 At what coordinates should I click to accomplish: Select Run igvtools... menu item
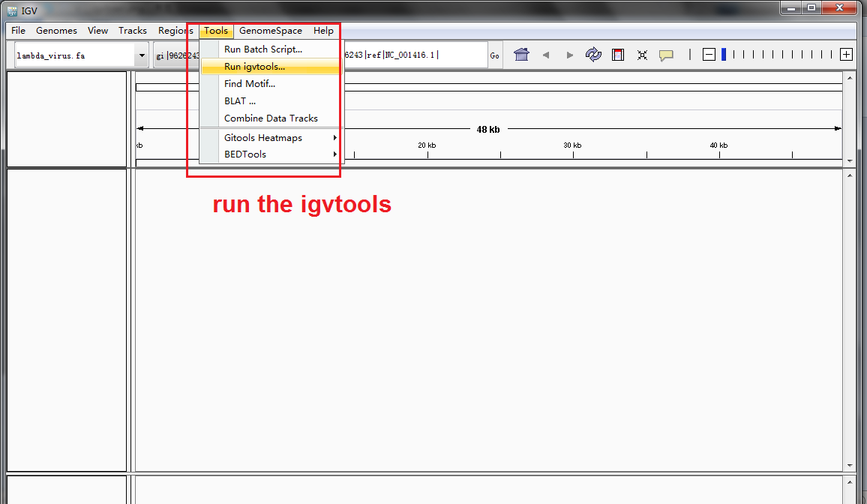[271, 66]
